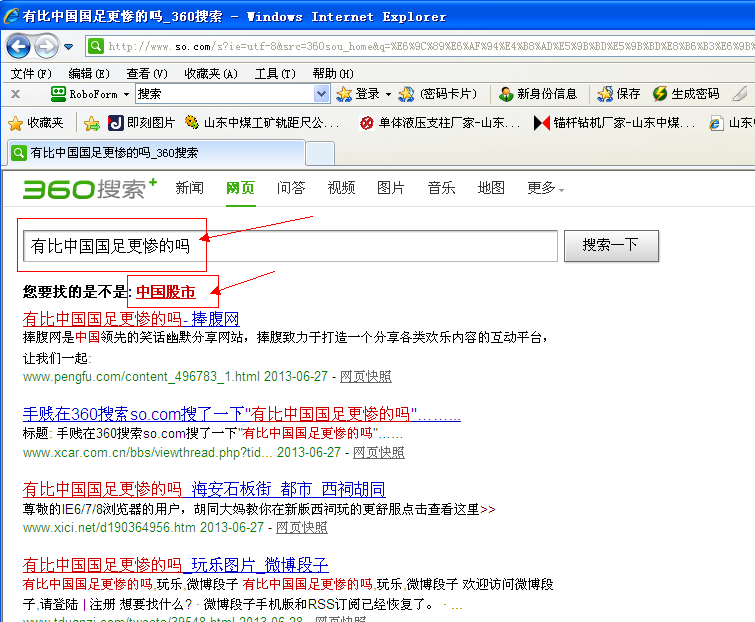Click the 360 search query input box
The height and width of the screenshot is (622, 755).
tap(290, 246)
